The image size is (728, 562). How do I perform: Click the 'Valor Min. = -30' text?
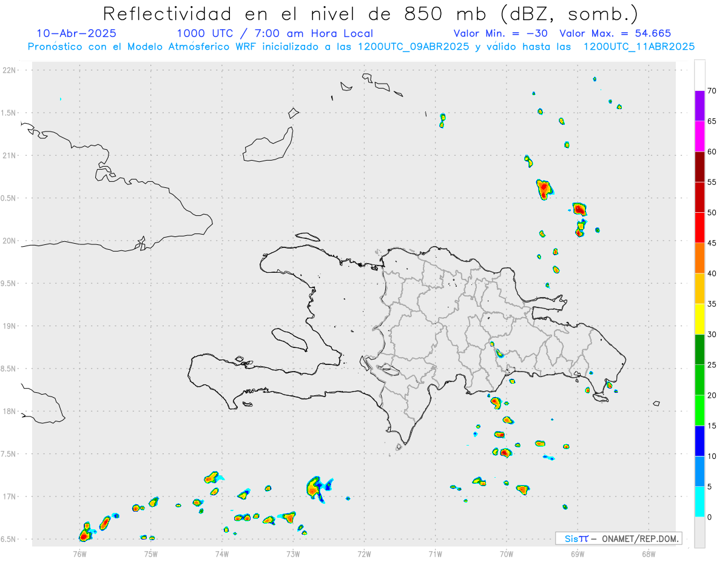click(502, 33)
